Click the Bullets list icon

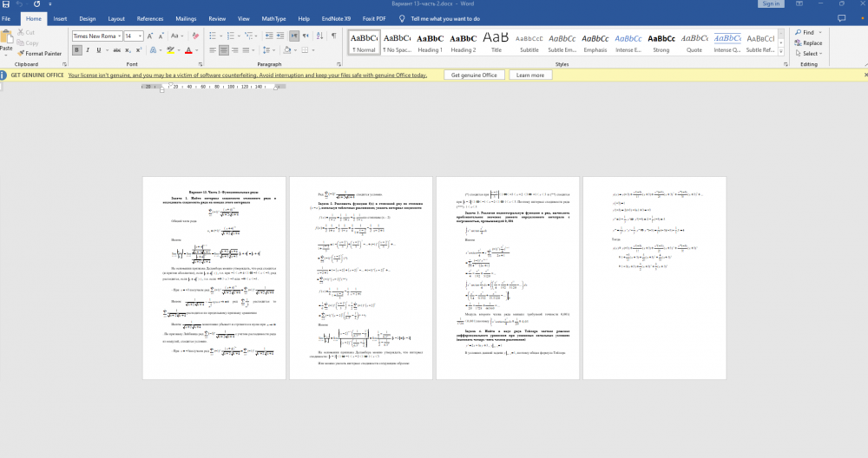(x=213, y=36)
